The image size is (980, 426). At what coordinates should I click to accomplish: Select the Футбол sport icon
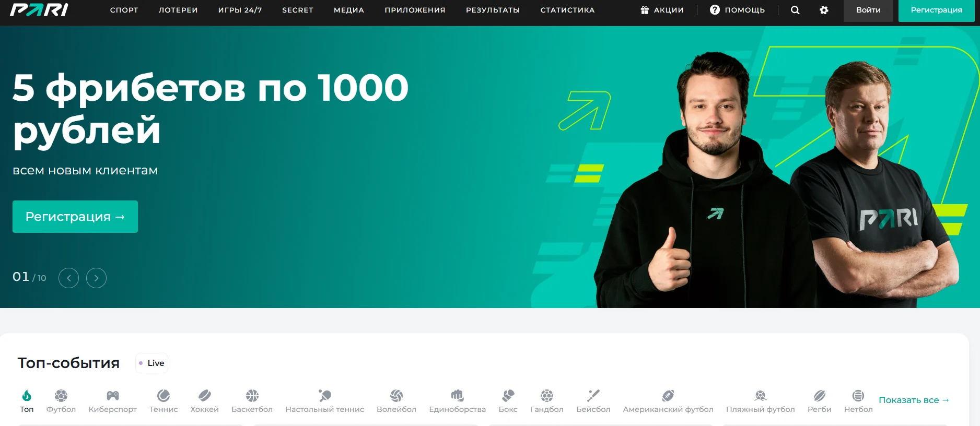(x=61, y=395)
